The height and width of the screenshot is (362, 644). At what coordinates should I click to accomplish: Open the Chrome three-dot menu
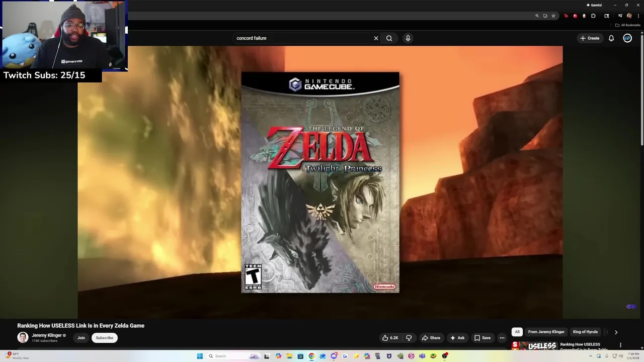[x=638, y=16]
